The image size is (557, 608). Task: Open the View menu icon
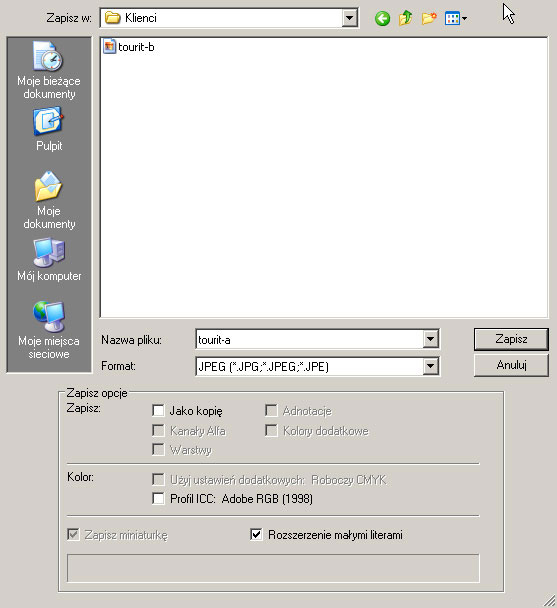pos(455,18)
